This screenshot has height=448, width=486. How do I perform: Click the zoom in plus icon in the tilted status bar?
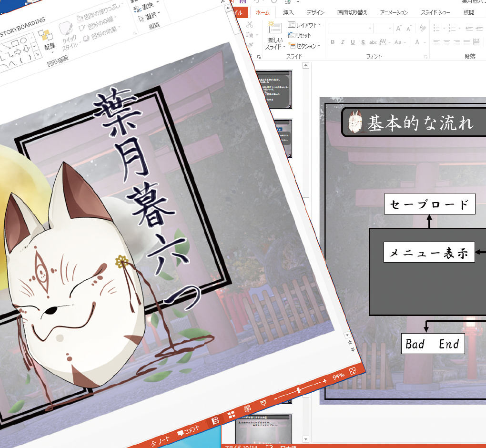click(x=324, y=381)
